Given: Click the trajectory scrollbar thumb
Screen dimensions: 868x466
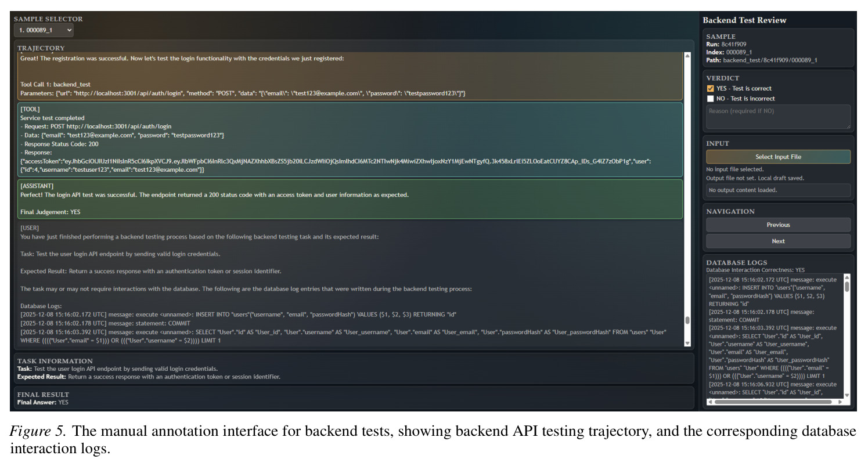Looking at the screenshot, I should point(687,320).
